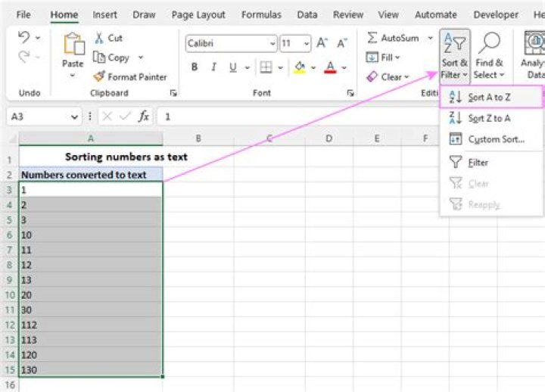Click the yellow Fill Color swatch

click(300, 67)
